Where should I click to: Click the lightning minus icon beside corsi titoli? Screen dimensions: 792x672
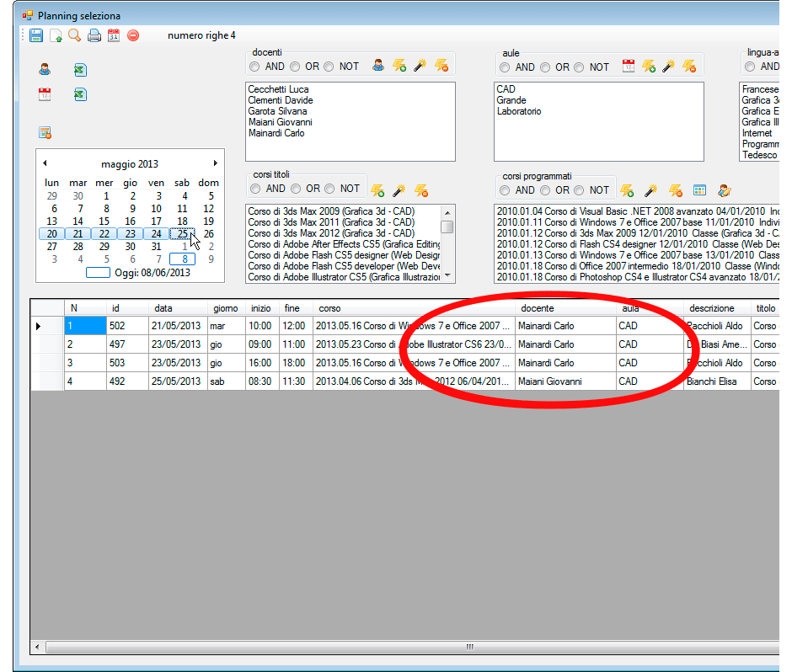pyautogui.click(x=421, y=190)
